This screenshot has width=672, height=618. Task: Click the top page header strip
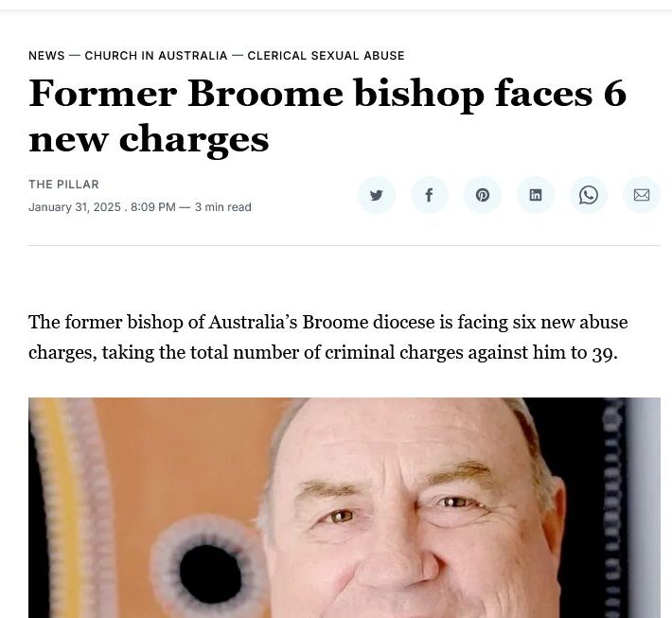(x=336, y=5)
